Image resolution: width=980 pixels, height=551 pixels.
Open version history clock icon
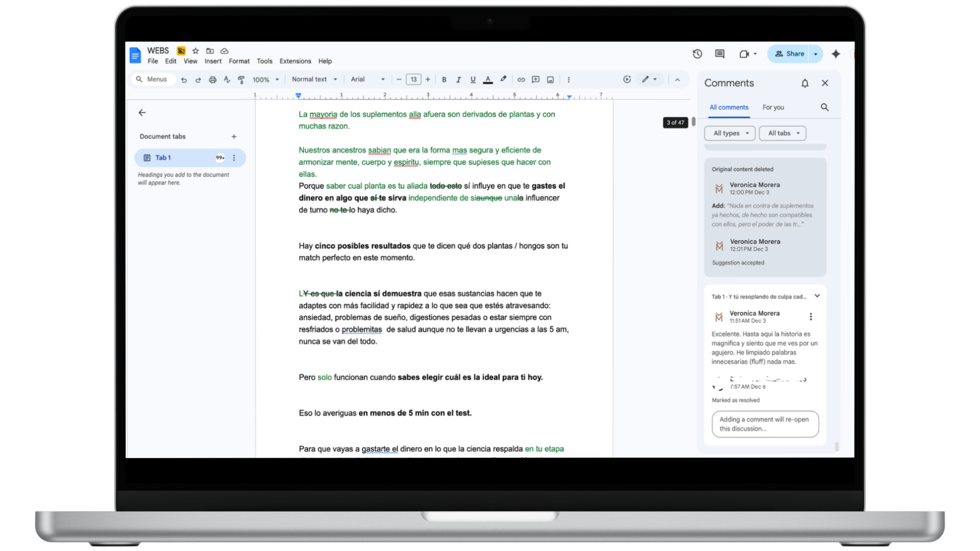tap(697, 54)
